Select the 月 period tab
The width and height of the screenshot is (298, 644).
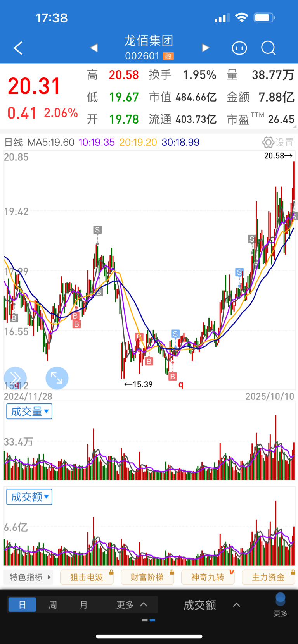click(83, 604)
